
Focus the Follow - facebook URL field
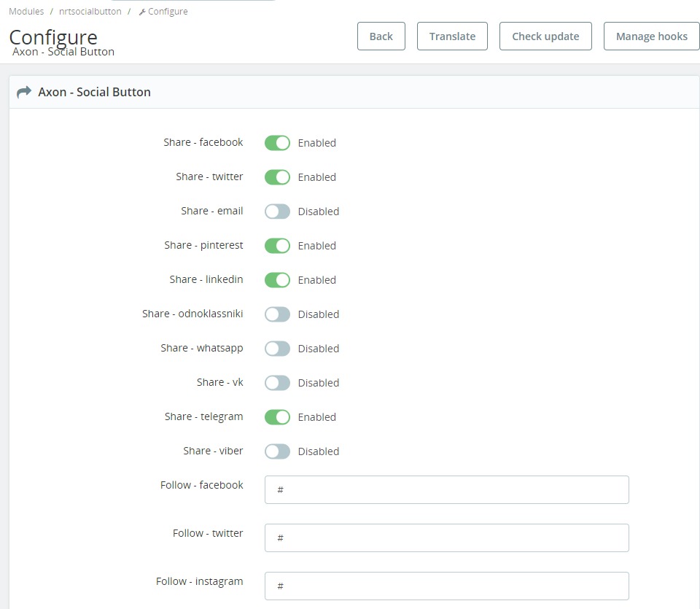446,490
